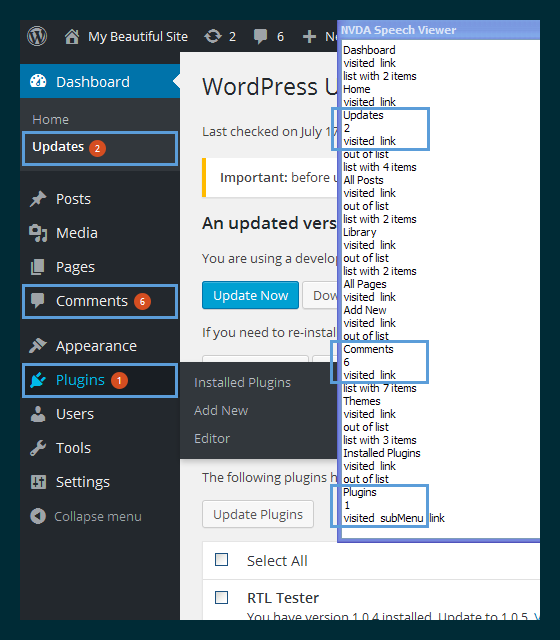The width and height of the screenshot is (560, 640).
Task: Click the Dashboard gauge icon
Action: (x=38, y=81)
